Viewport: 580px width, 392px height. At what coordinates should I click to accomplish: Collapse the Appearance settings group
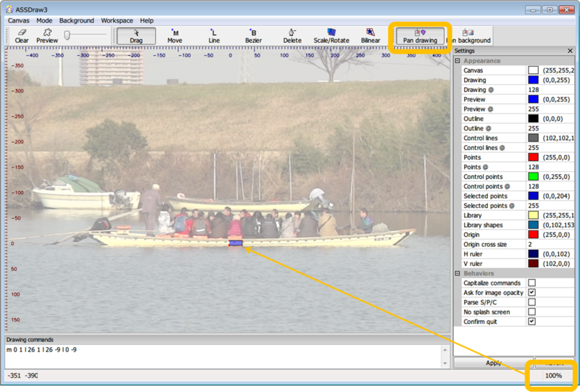tap(457, 61)
